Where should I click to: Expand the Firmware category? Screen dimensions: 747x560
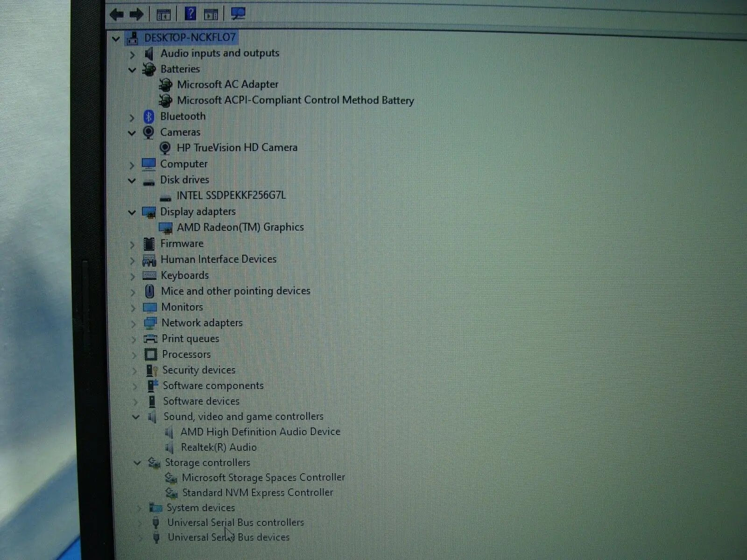coord(133,244)
